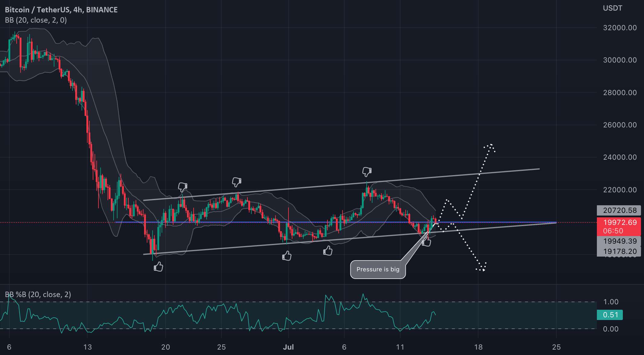Select the 19178.20 price label
The width and height of the screenshot is (644, 355).
619,251
